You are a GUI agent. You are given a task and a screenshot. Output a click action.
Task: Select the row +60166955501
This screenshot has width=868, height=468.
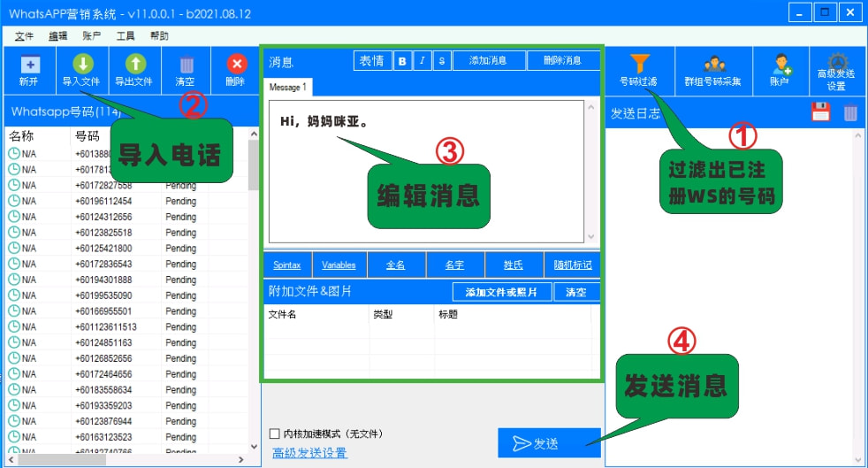click(x=126, y=311)
